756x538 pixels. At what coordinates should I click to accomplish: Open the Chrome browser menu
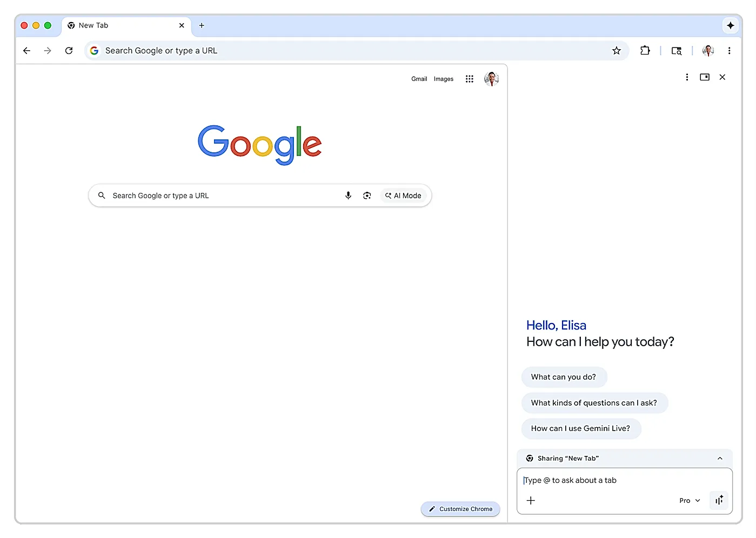730,50
